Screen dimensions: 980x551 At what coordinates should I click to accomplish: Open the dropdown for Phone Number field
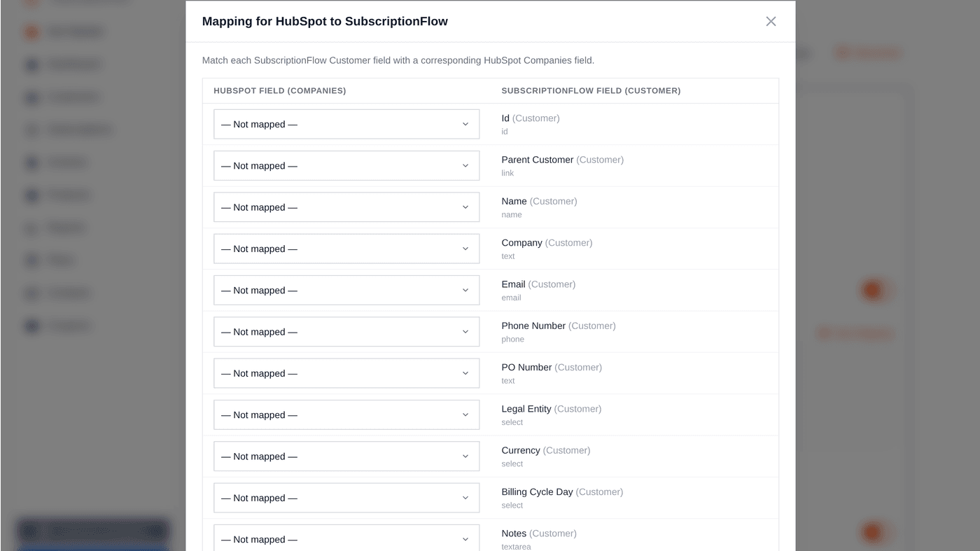(x=346, y=332)
